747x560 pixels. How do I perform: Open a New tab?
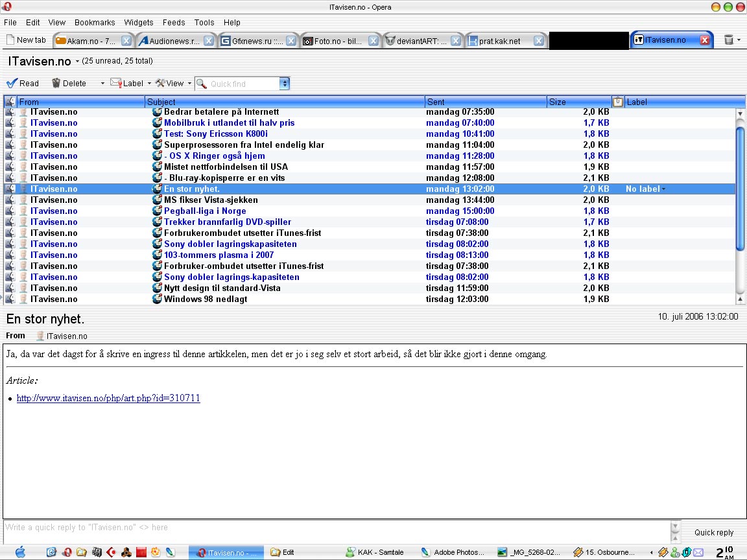26,40
